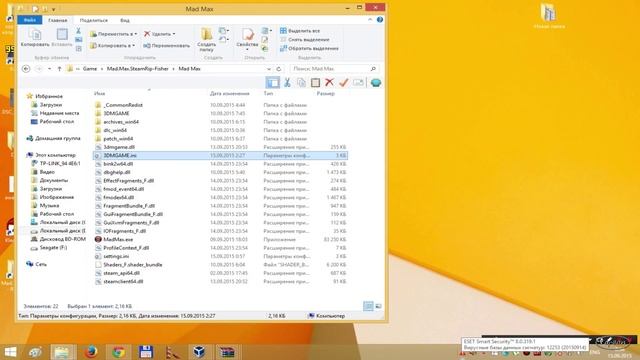The width and height of the screenshot is (640, 360).
Task: Click the History icon in the Открыть group
Action: [x=265, y=49]
